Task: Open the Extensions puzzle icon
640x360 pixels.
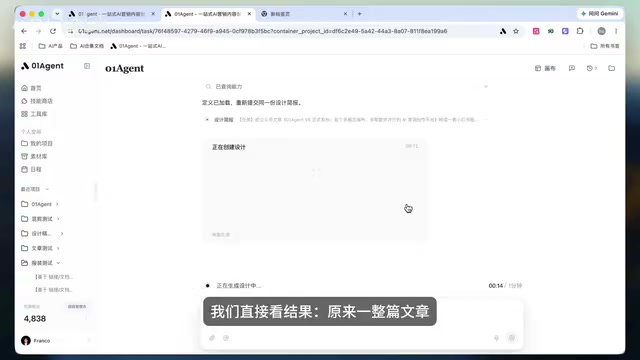Action: (580, 31)
